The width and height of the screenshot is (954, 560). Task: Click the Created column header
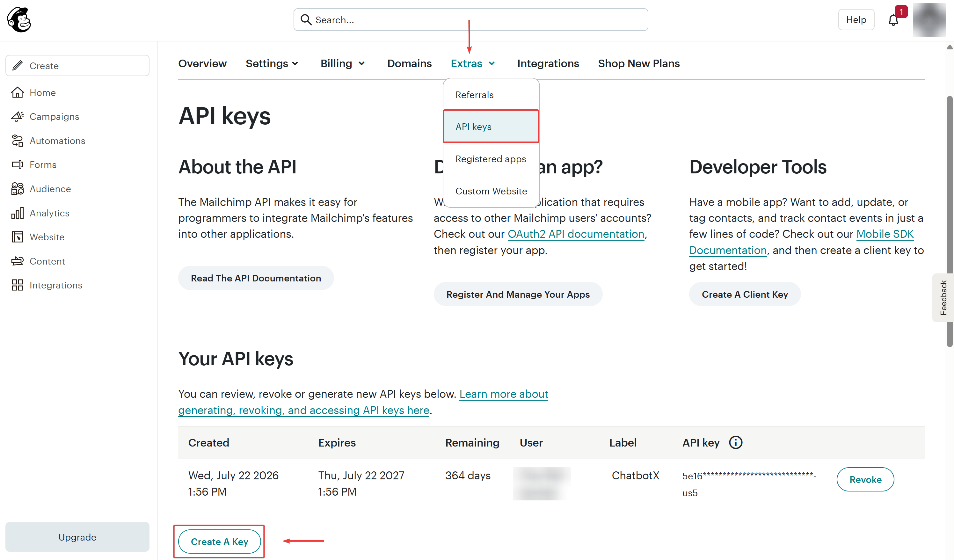pos(208,442)
